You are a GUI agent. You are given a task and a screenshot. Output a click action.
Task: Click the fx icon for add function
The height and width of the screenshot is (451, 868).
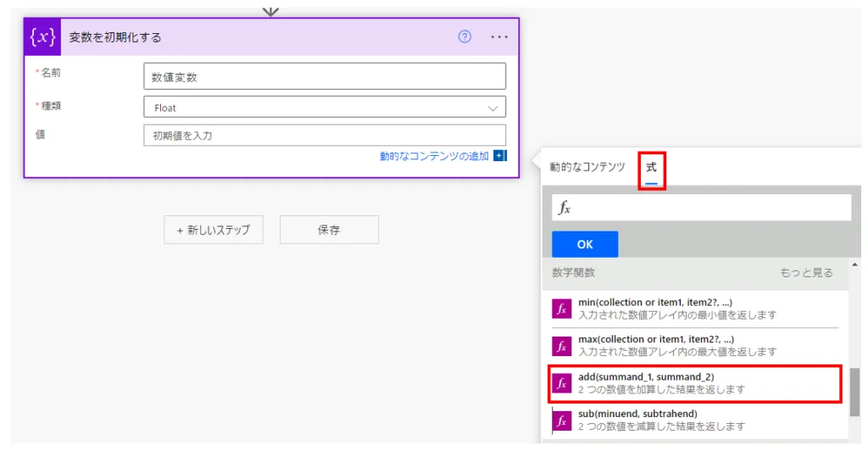click(x=561, y=383)
